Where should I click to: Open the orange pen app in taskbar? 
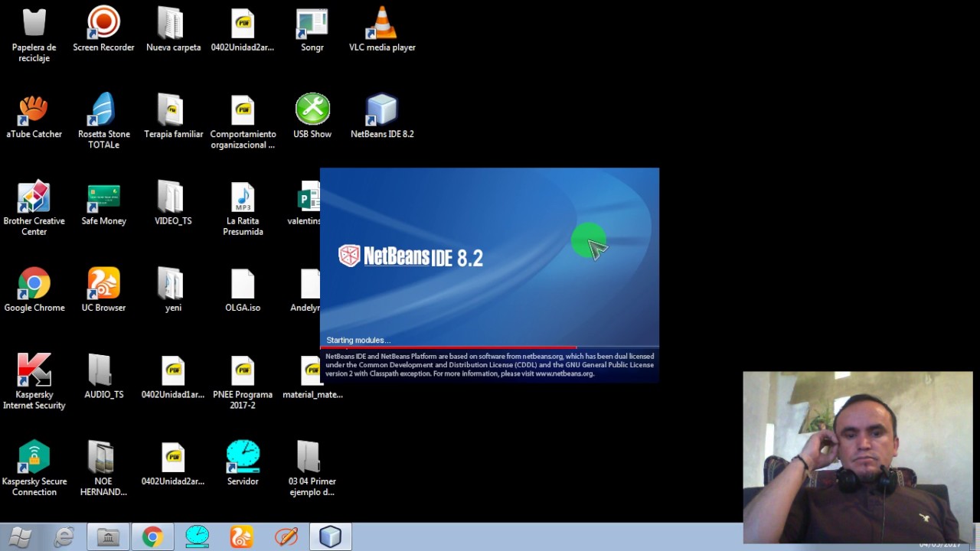pyautogui.click(x=286, y=537)
